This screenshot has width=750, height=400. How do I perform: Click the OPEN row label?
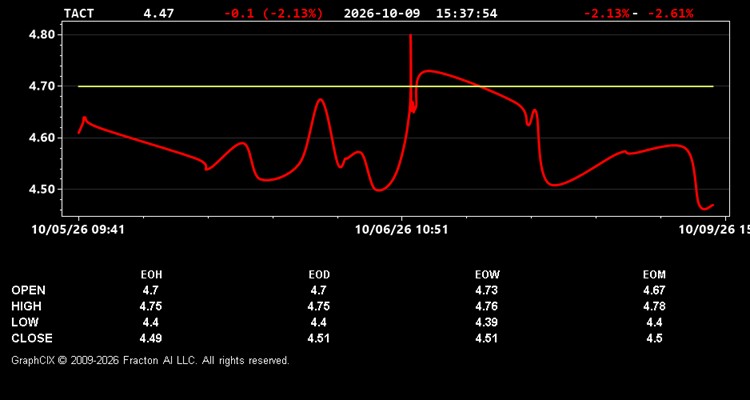tap(28, 290)
